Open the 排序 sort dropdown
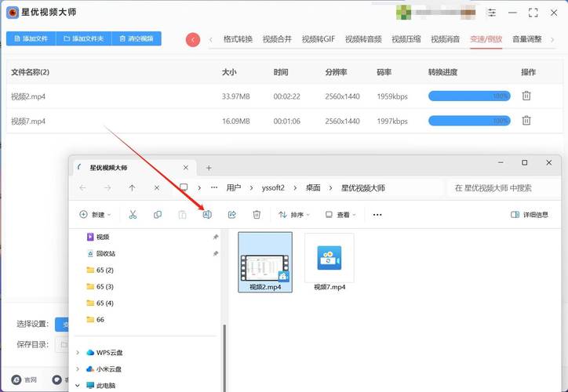 pos(294,215)
